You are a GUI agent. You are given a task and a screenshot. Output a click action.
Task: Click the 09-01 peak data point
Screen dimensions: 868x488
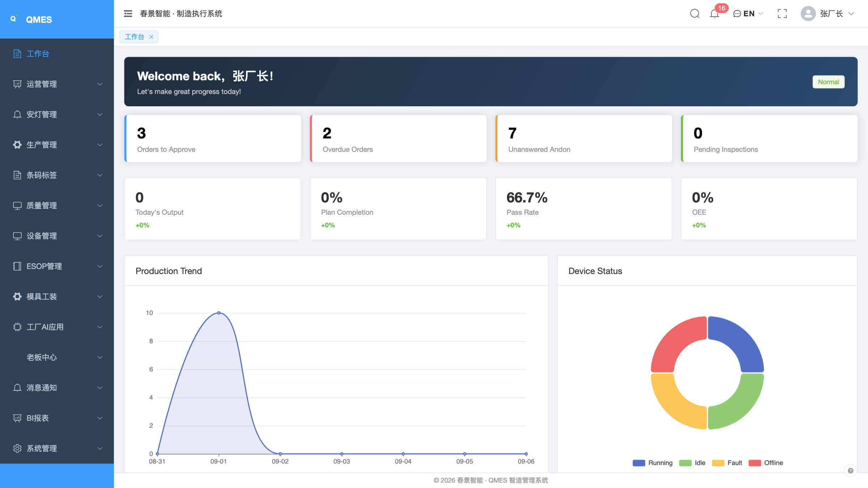[x=219, y=313]
